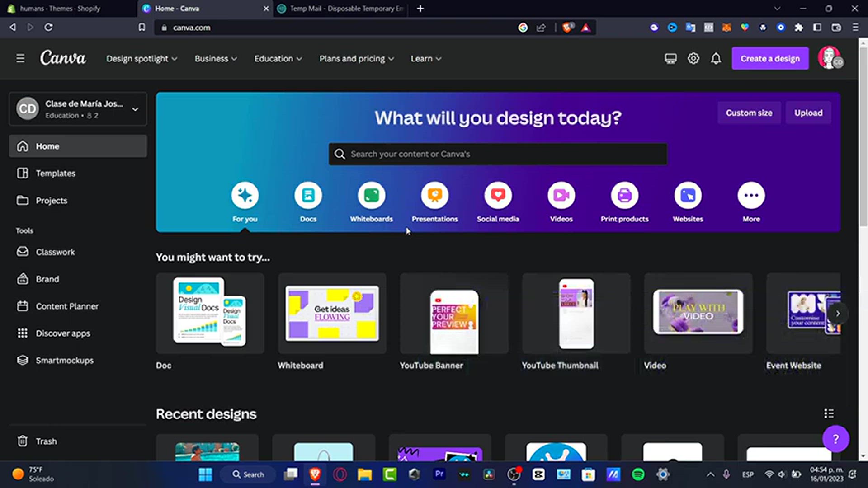Image resolution: width=868 pixels, height=488 pixels.
Task: Switch to the humans Themes Shopify tab
Action: (68, 9)
